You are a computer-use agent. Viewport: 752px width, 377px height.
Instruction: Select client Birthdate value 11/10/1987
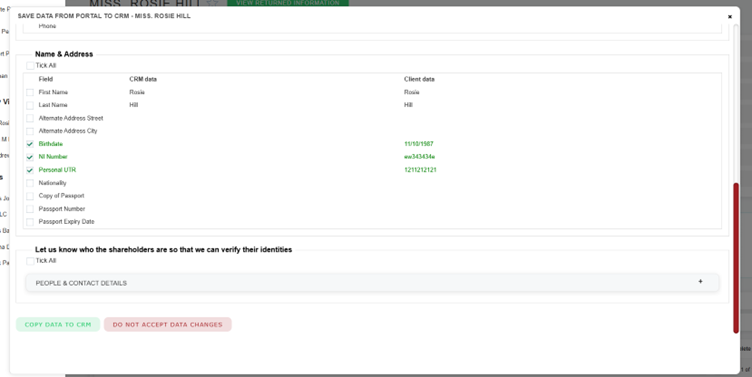point(419,144)
